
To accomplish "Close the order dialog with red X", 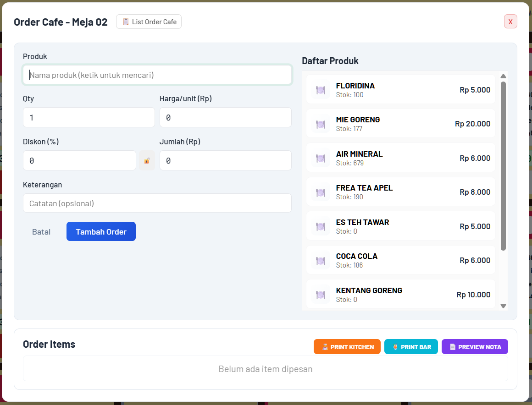I will tap(510, 22).
